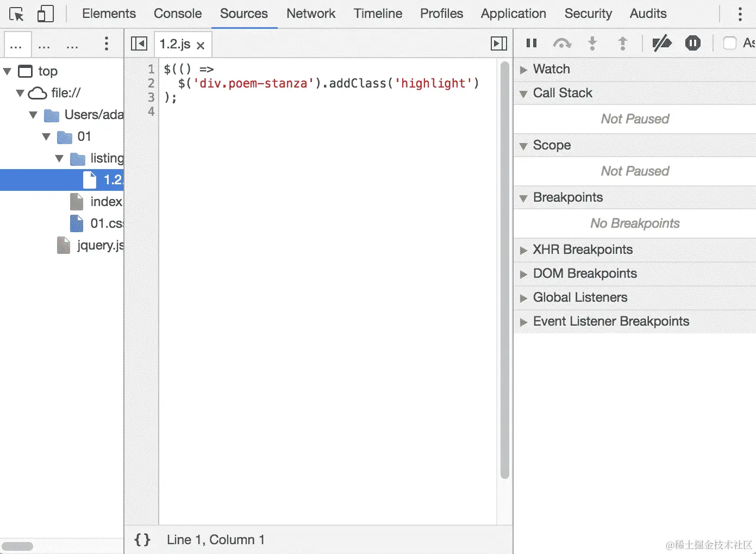
Task: Hide the debugger sidebar icon
Action: (499, 43)
